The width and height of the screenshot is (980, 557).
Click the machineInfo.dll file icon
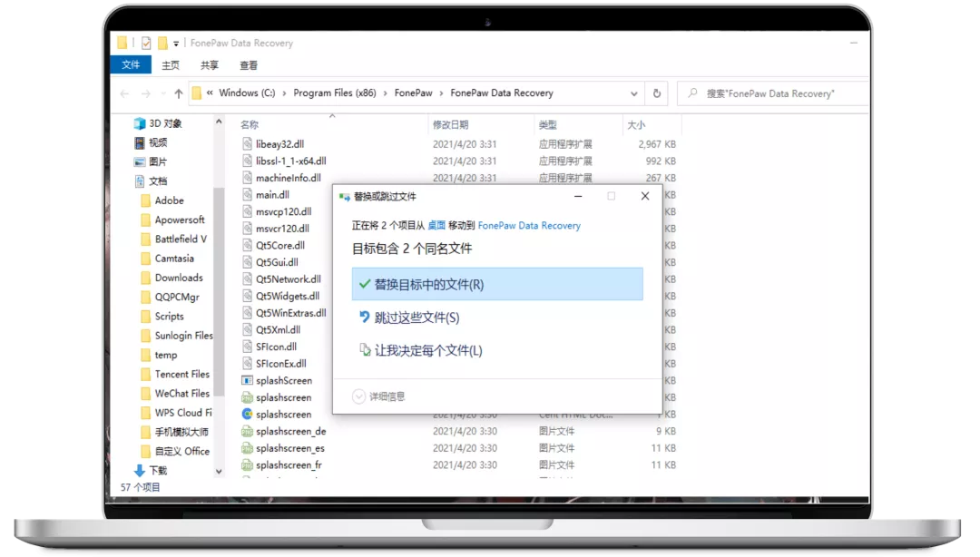click(247, 178)
